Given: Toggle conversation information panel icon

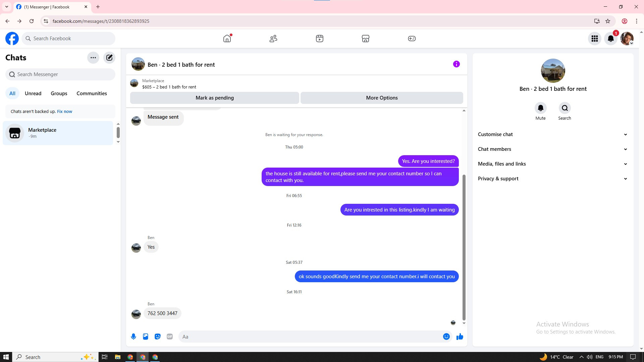Looking at the screenshot, I should (457, 64).
